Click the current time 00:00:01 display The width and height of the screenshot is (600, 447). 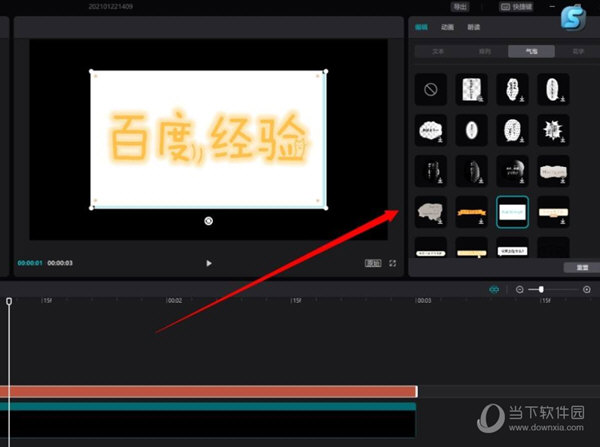point(30,263)
